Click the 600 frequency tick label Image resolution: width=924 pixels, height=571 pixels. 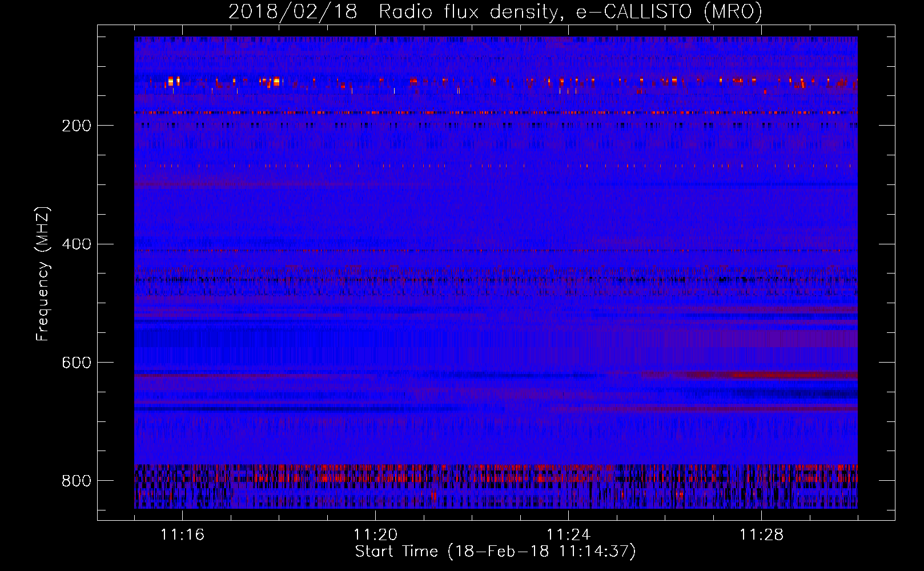click(x=77, y=363)
